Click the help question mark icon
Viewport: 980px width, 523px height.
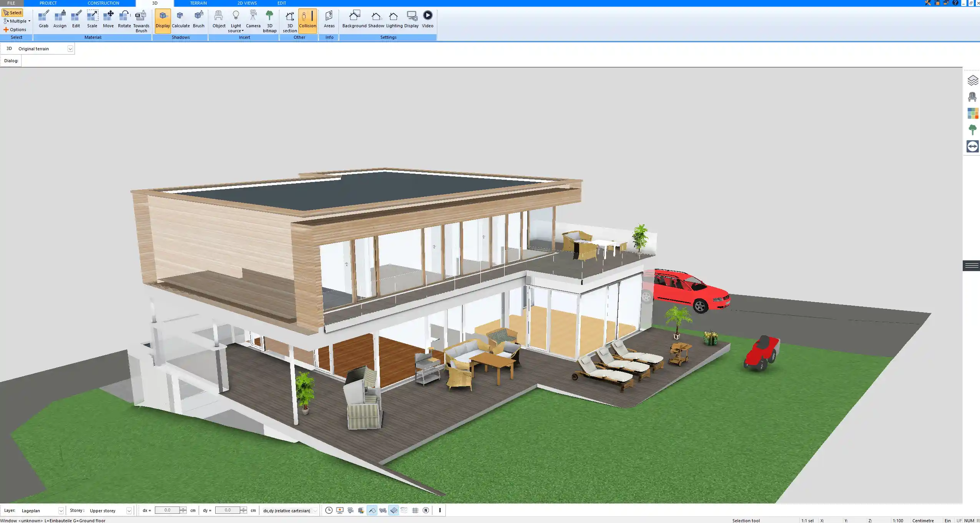tap(955, 3)
